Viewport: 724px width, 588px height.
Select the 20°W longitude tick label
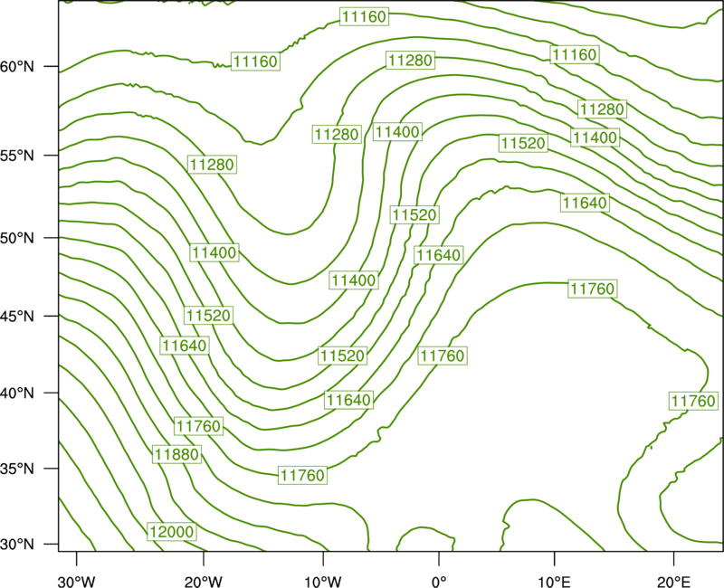pyautogui.click(x=203, y=582)
